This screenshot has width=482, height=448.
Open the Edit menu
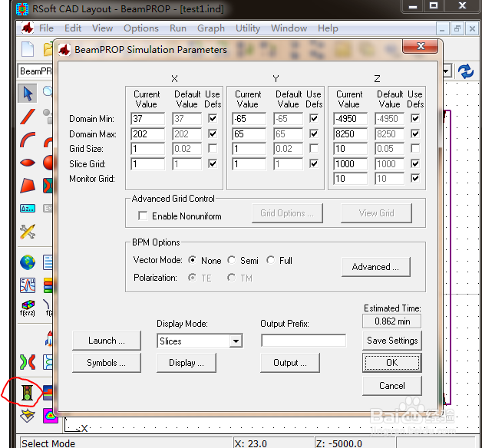(73, 28)
